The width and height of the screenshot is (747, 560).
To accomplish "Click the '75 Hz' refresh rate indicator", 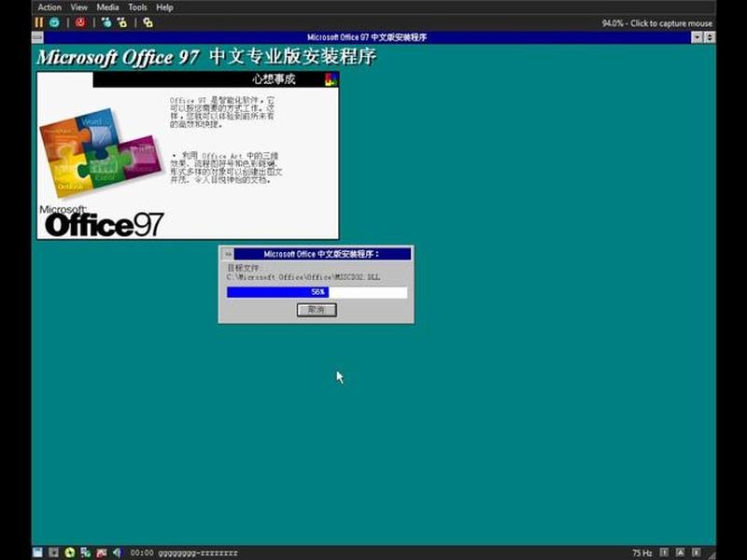I will tap(642, 553).
